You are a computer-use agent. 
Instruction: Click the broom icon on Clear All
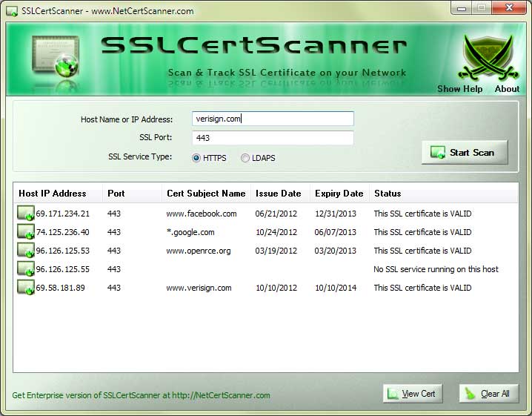[x=470, y=394]
